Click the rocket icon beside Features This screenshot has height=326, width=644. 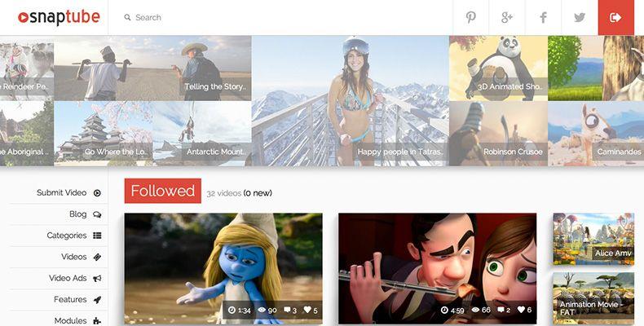coord(97,300)
